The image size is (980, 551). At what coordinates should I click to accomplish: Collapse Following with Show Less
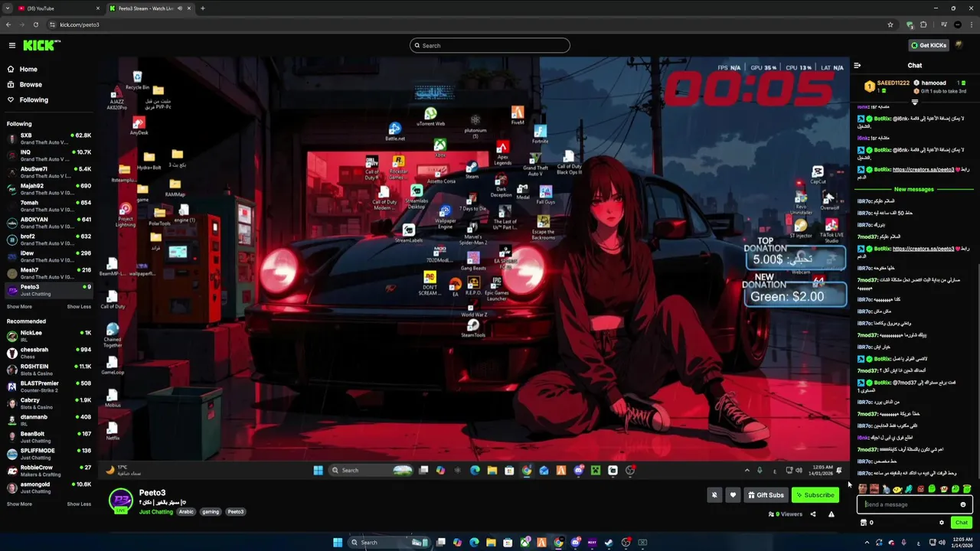pyautogui.click(x=79, y=307)
